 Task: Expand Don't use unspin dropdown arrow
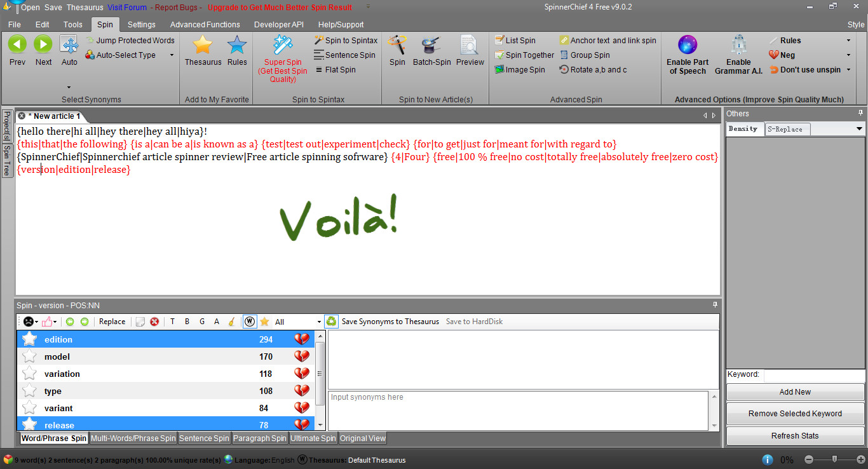pos(848,70)
